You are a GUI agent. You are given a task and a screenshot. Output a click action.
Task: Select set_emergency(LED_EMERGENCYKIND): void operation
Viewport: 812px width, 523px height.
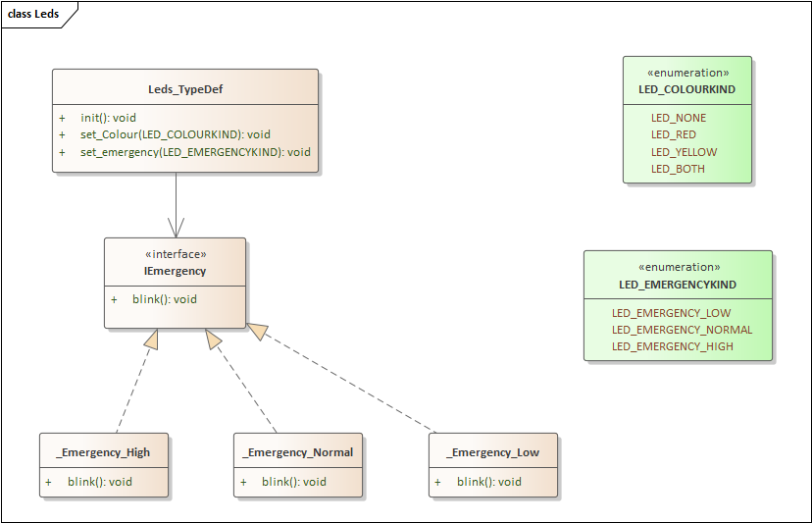pyautogui.click(x=195, y=152)
